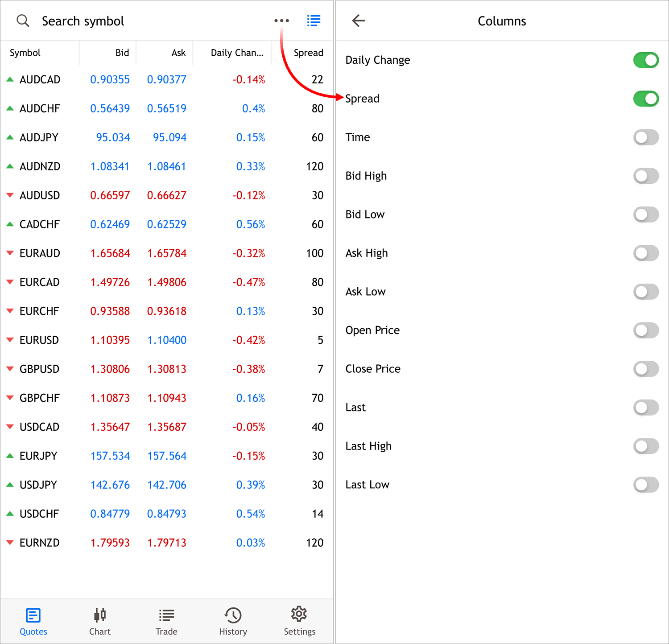
Task: Click the Ask column header
Action: pos(178,53)
